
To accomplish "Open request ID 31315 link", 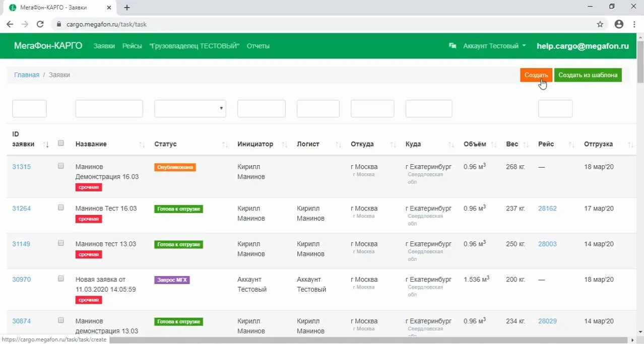I will (21, 167).
